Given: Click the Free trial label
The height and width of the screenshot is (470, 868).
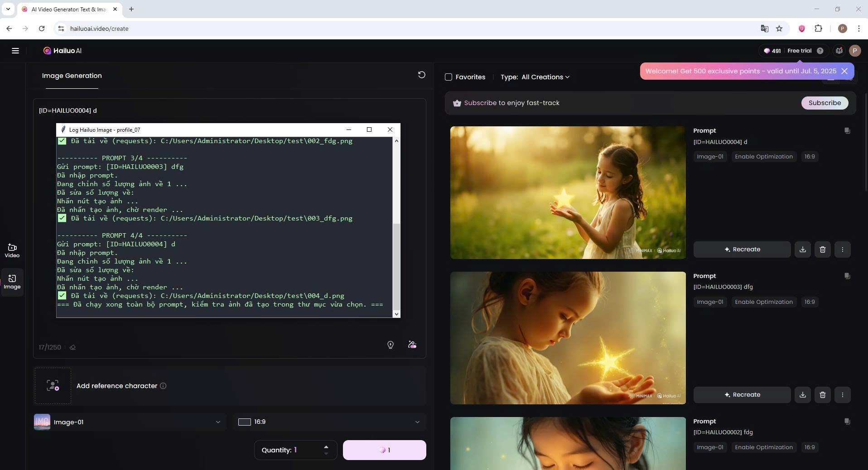Looking at the screenshot, I should click(799, 51).
